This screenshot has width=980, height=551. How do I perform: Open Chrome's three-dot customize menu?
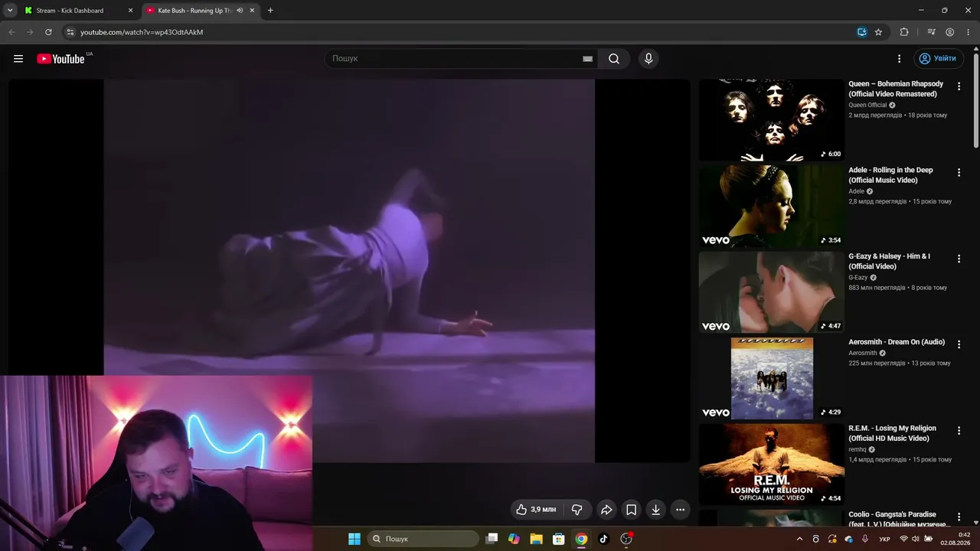(x=968, y=32)
